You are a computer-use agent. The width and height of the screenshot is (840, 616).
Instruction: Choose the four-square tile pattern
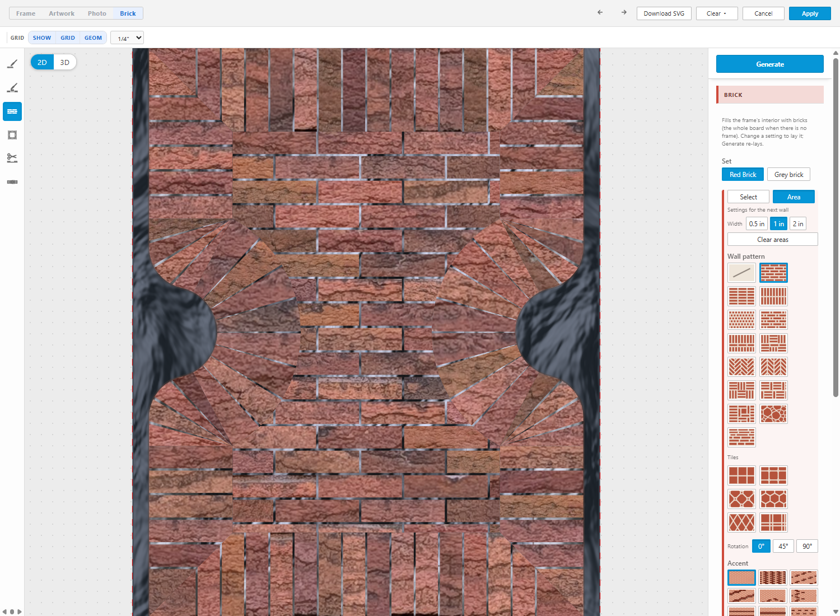741,475
